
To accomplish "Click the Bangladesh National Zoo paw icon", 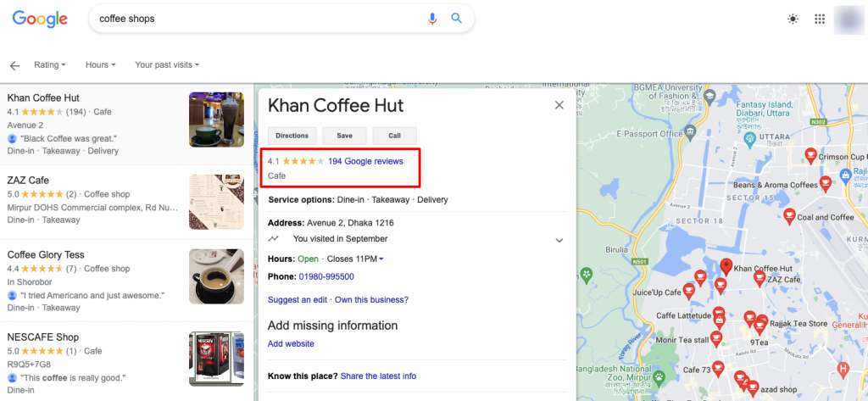I will [659, 376].
